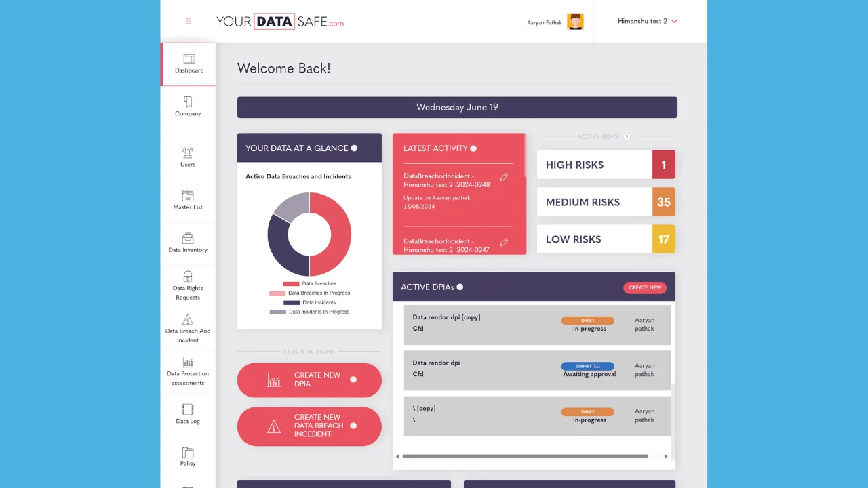Click the Create New DPIA quick action

coord(309,380)
